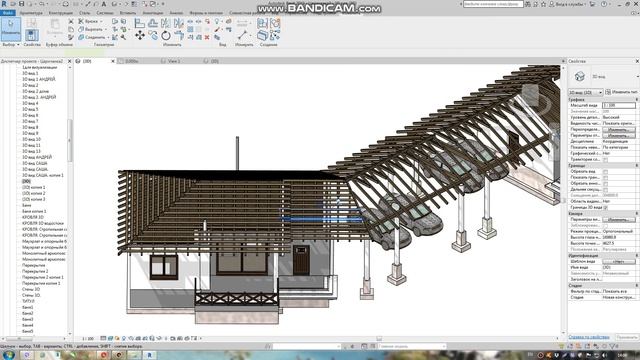640x360 pixels.
Task: Collapse the Стадии section in Properties
Action: (x=636, y=285)
